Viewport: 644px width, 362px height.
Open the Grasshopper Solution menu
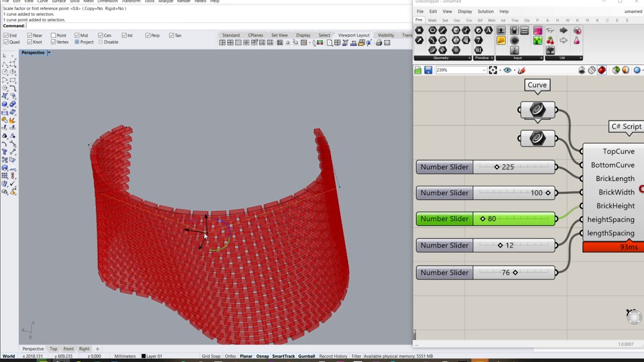click(486, 12)
